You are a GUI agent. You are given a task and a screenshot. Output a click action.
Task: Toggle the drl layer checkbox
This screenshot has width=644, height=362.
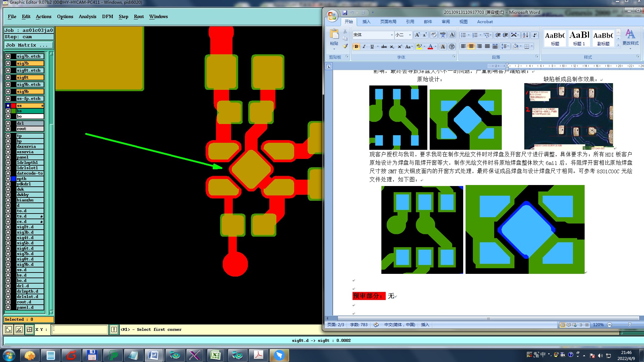pos(8,123)
